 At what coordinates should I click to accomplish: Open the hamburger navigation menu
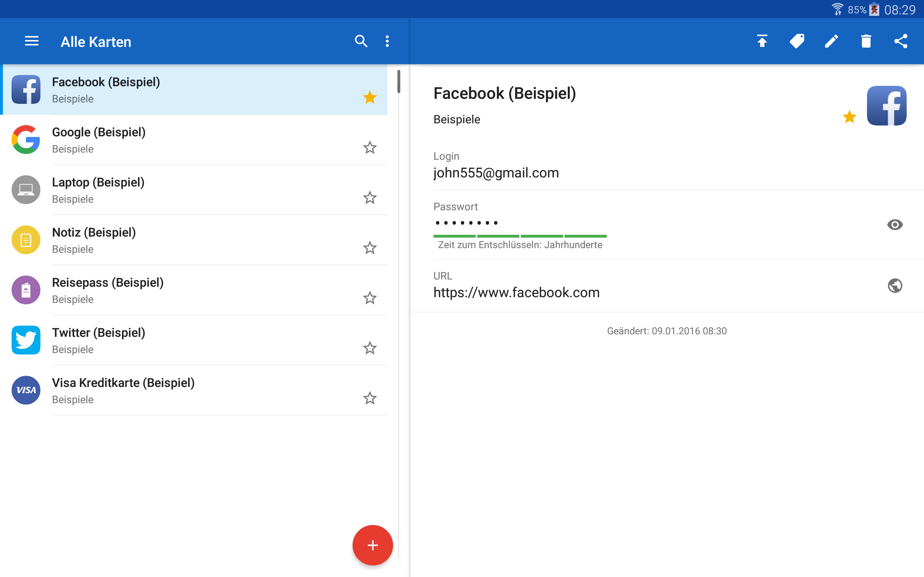pos(32,41)
